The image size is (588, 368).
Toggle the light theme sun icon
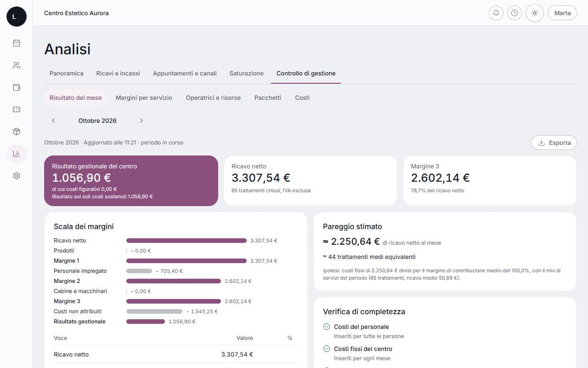(535, 13)
